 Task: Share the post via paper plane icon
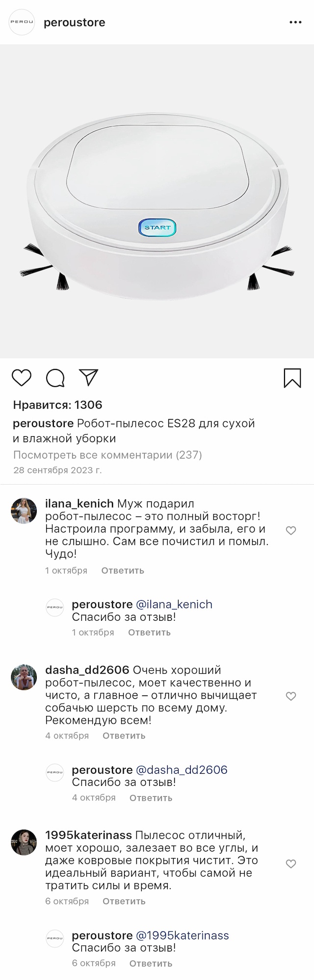(x=89, y=377)
